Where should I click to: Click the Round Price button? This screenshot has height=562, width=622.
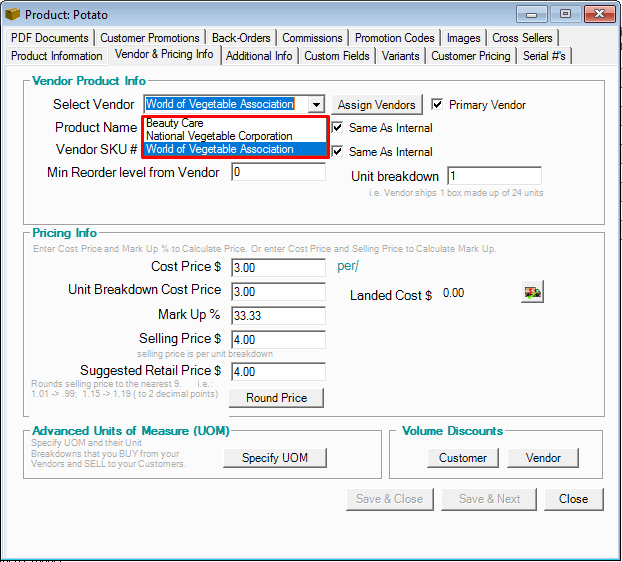(276, 397)
